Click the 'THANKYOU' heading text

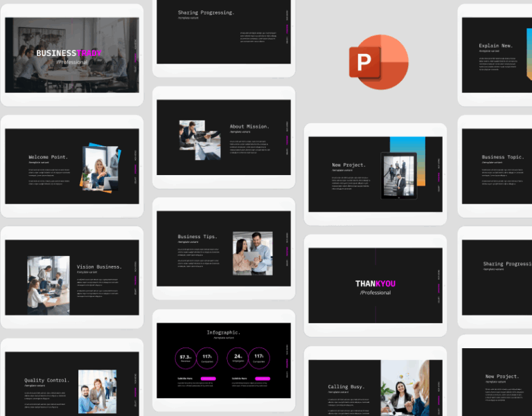coord(375,283)
